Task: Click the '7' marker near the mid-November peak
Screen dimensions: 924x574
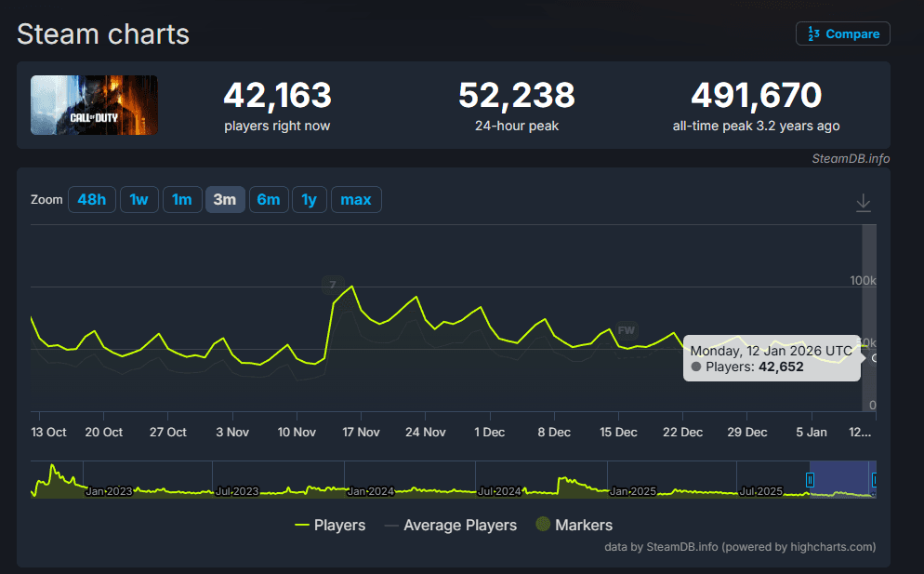Action: [332, 286]
